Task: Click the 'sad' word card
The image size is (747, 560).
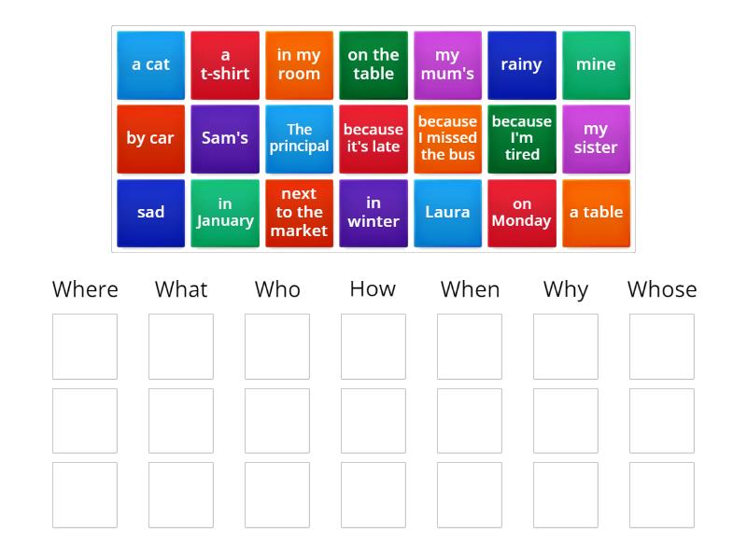Action: pyautogui.click(x=150, y=213)
